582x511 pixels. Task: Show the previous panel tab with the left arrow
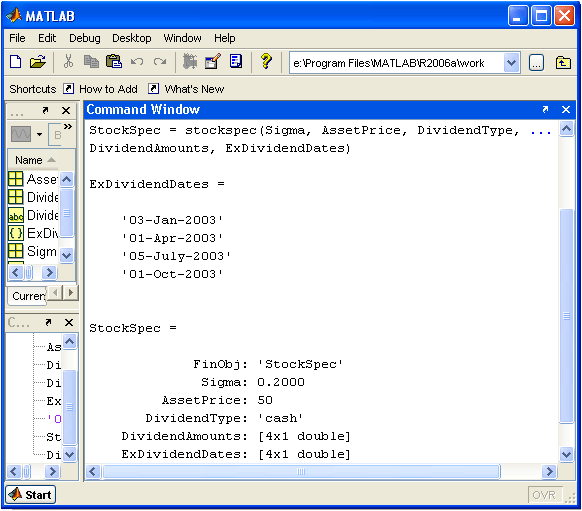point(55,292)
